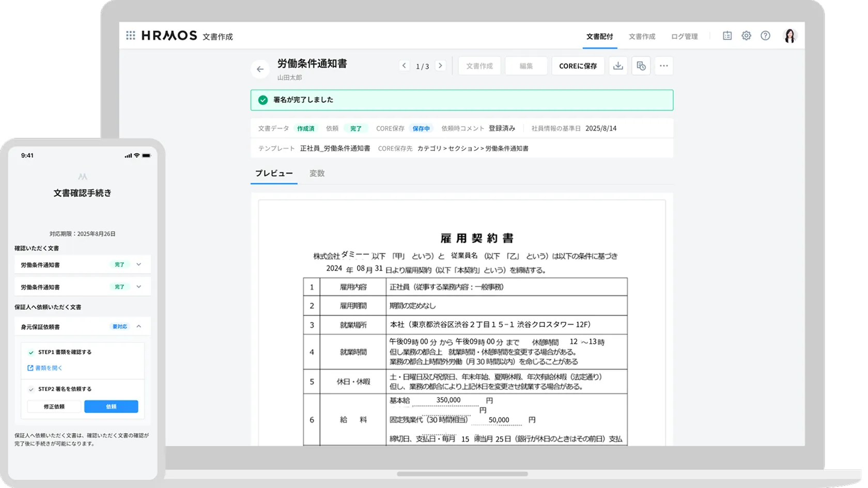868x488 pixels.
Task: Open the app grid next to HRMOS logo
Action: [130, 35]
